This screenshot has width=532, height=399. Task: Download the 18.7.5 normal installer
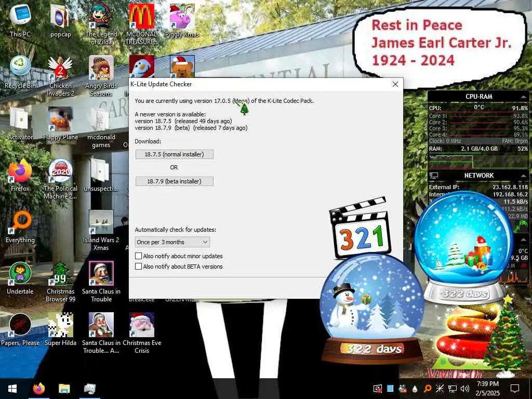tap(175, 154)
